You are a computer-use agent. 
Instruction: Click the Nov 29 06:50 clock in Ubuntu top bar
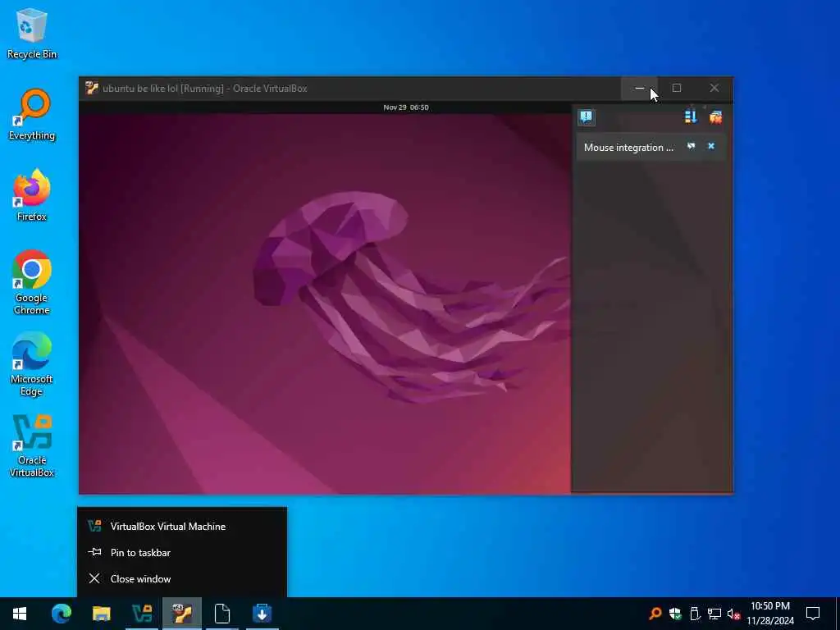pos(405,107)
